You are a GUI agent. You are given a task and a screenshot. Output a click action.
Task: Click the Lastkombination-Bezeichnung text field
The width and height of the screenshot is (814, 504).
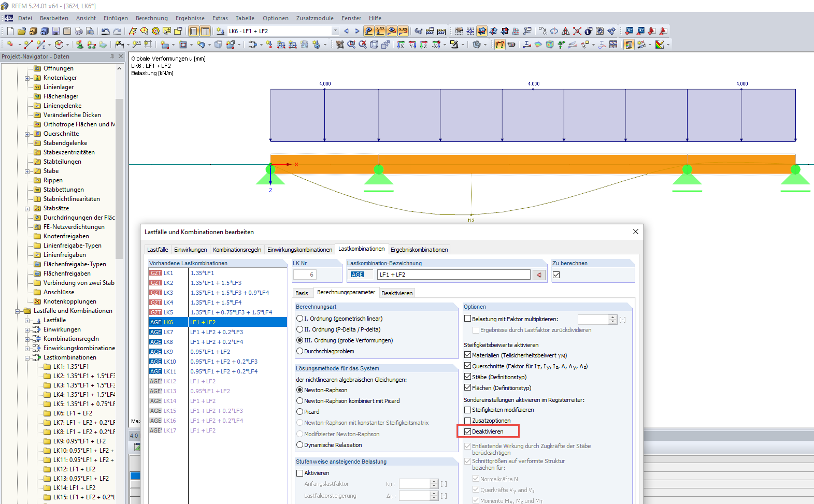coord(453,275)
